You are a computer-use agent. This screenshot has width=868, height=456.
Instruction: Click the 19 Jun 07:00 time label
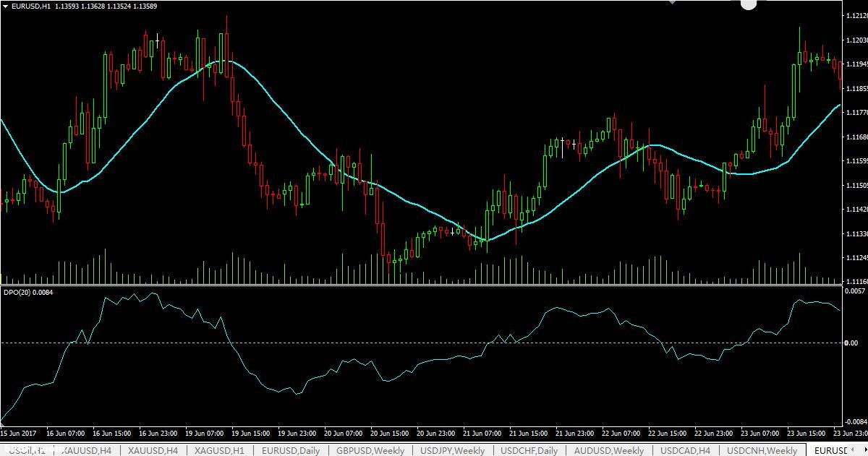[x=205, y=434]
